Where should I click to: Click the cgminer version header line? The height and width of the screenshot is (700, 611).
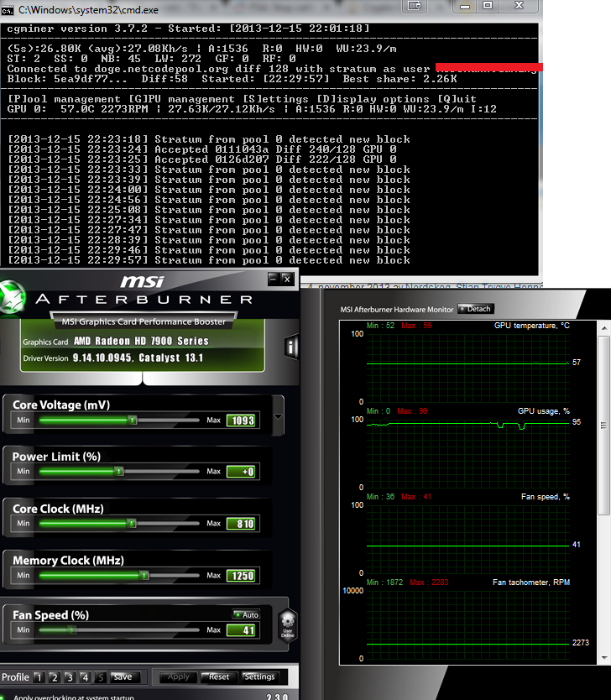coord(188,29)
